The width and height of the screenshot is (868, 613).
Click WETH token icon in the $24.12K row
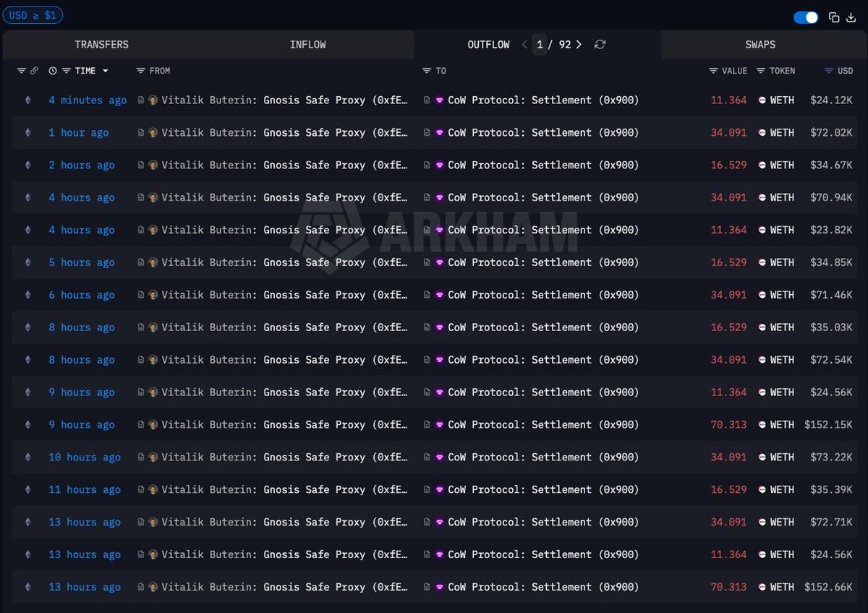762,100
